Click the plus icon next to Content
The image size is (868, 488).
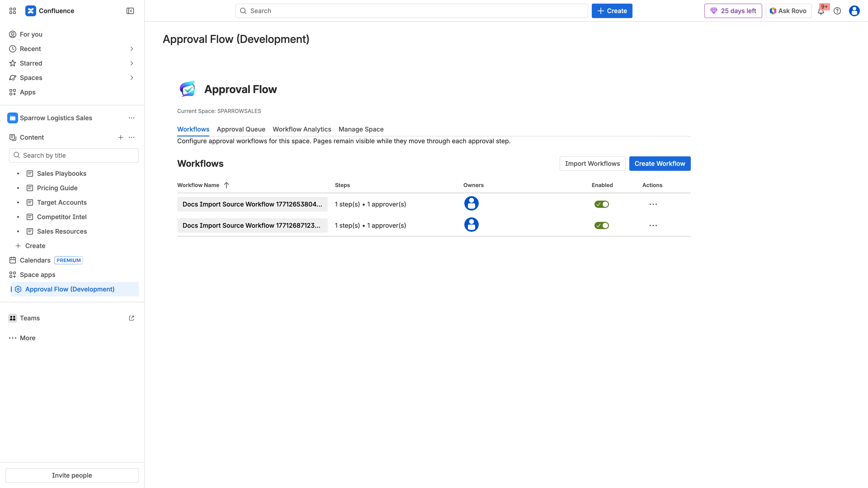(121, 137)
